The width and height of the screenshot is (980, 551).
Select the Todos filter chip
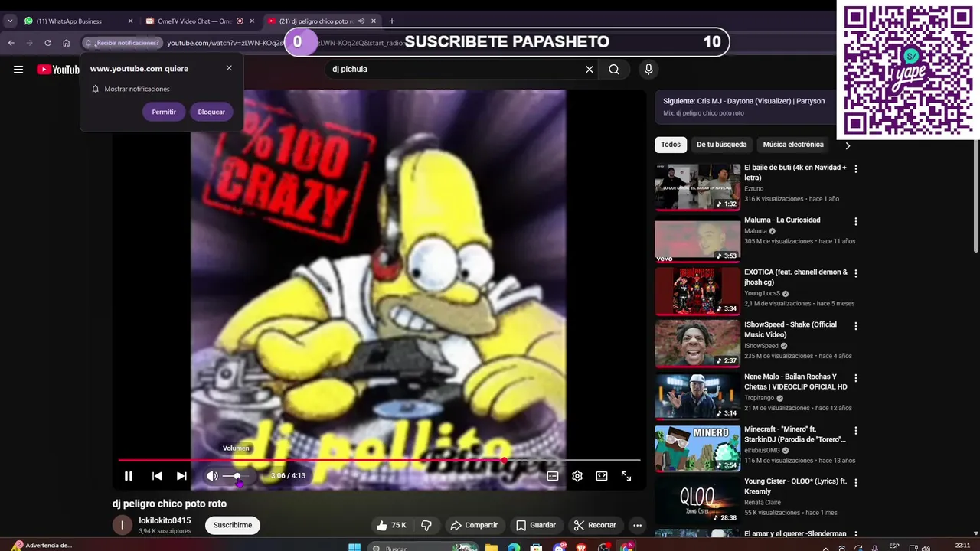671,145
